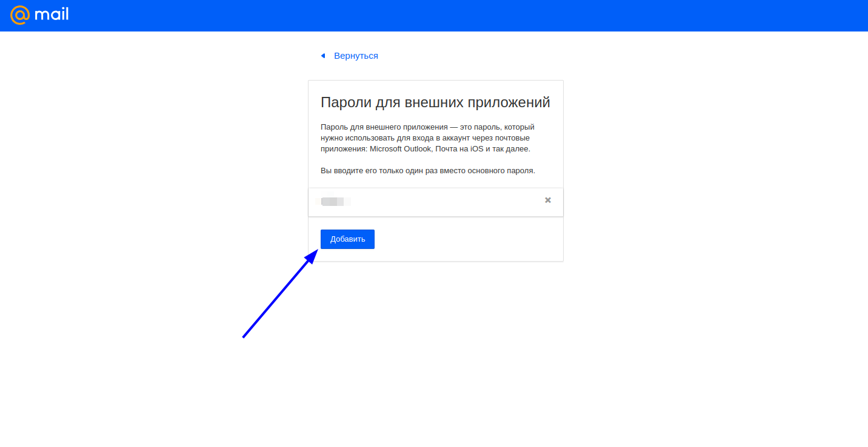This screenshot has width=868, height=447.
Task: Click the Mail.ru logo in header
Action: point(39,15)
